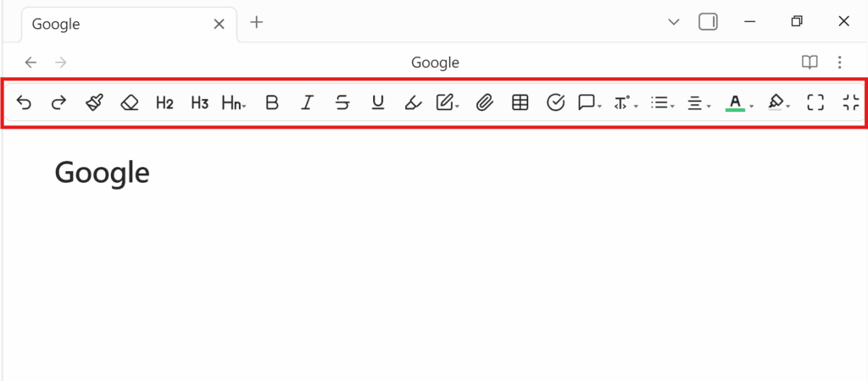Open the Hn heading level dropdown
This screenshot has height=381, width=868.
pyautogui.click(x=234, y=103)
